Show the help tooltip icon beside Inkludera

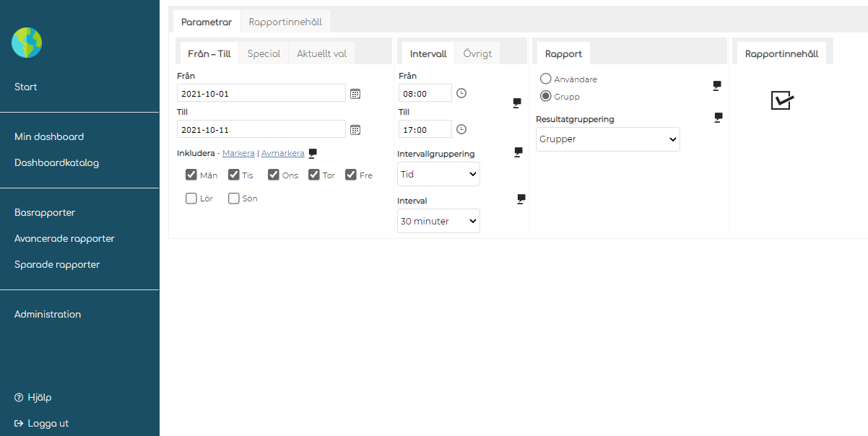click(x=313, y=153)
